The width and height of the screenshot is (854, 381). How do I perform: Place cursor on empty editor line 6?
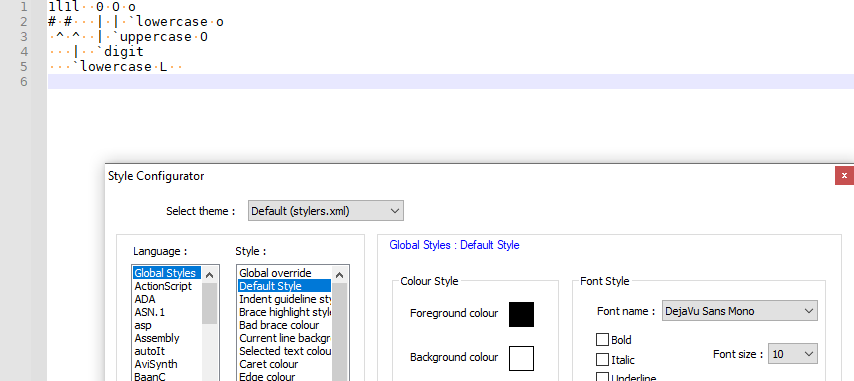(x=450, y=81)
